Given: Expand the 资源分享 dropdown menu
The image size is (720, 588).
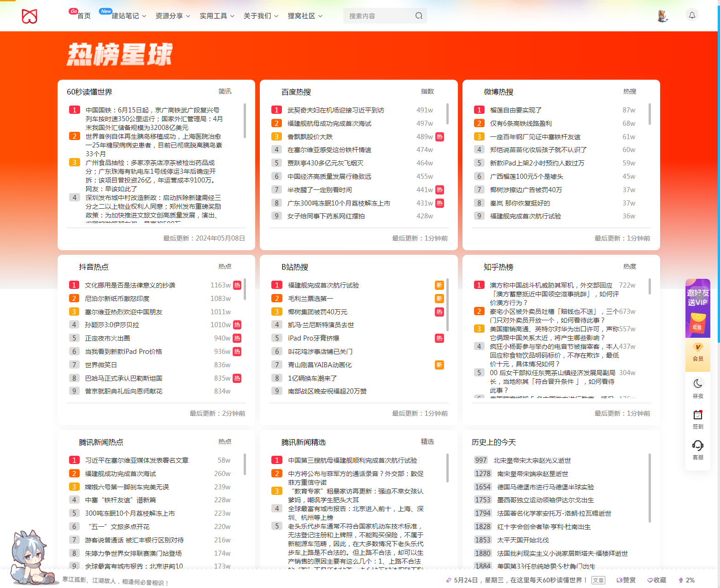Looking at the screenshot, I should [x=173, y=16].
